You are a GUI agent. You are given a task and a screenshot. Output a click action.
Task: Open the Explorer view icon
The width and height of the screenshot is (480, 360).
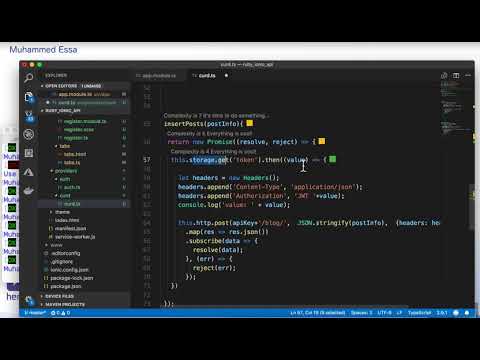29,97
